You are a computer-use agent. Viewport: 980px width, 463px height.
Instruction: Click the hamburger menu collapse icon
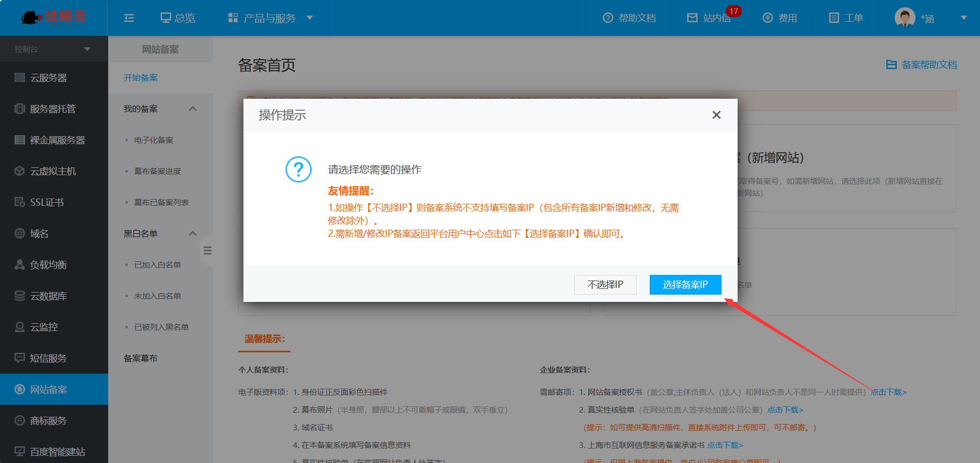click(x=129, y=18)
